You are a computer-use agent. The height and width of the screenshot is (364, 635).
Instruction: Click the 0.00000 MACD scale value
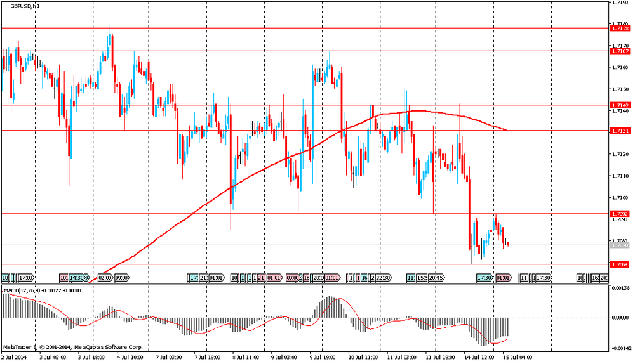pos(620,318)
